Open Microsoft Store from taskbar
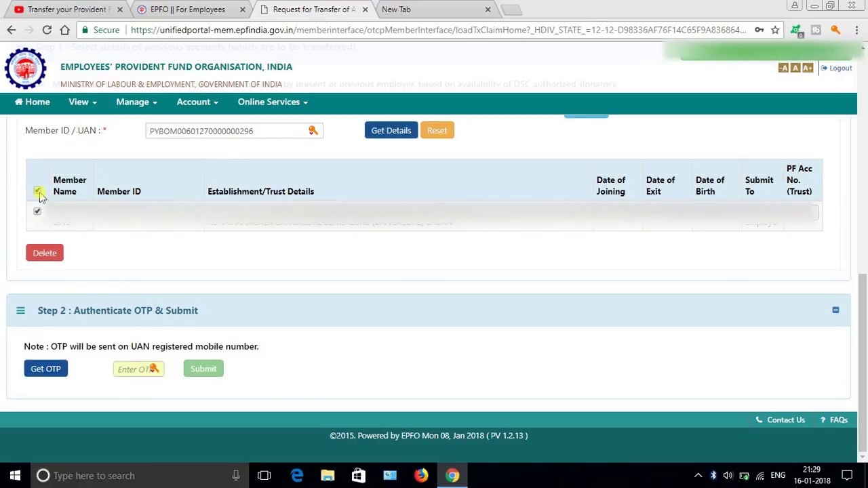Image resolution: width=868 pixels, height=488 pixels. pos(358,475)
